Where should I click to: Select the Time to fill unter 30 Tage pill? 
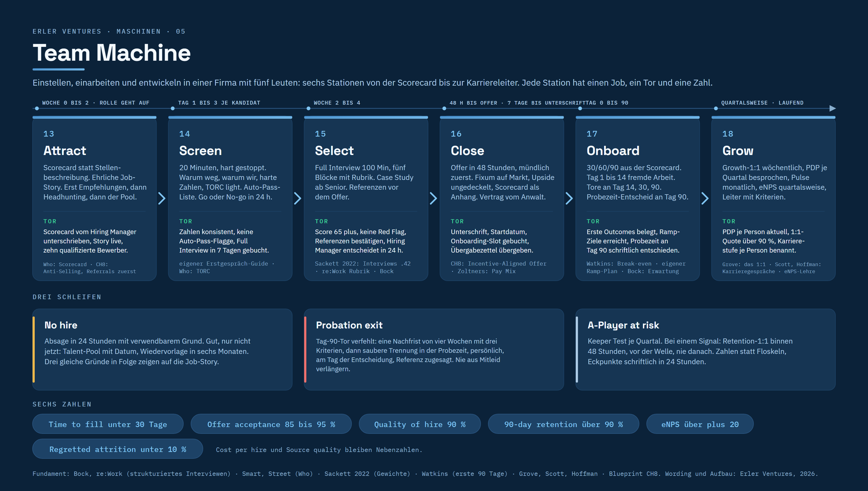(x=108, y=424)
